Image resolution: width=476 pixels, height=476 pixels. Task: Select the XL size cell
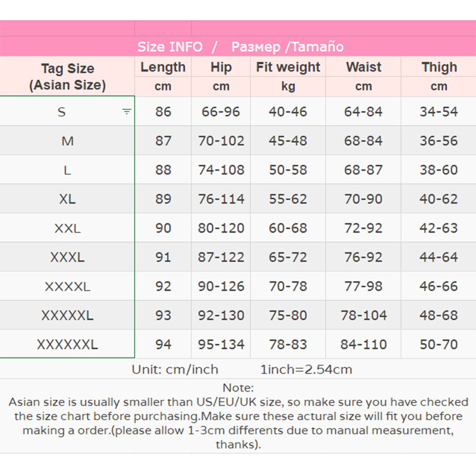67,199
